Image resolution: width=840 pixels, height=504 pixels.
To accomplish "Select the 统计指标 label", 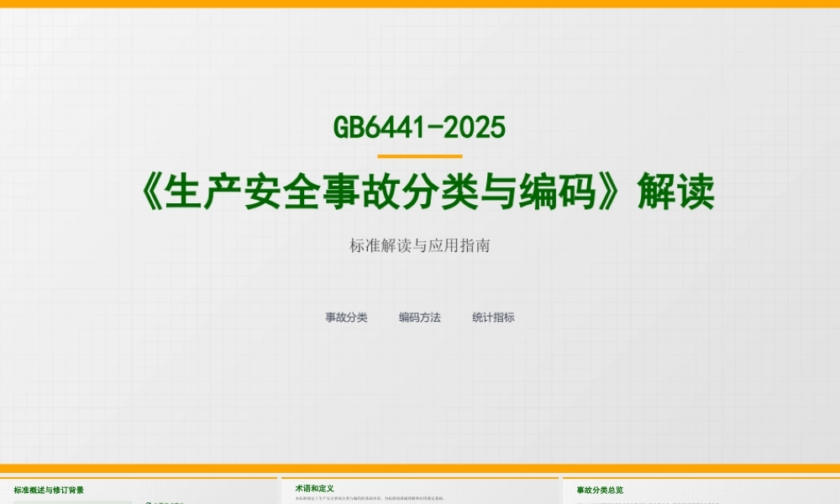I will click(493, 317).
